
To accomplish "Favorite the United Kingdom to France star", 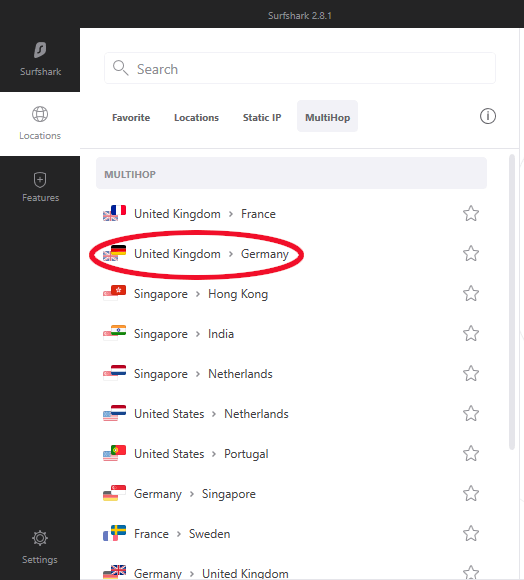I will click(471, 213).
